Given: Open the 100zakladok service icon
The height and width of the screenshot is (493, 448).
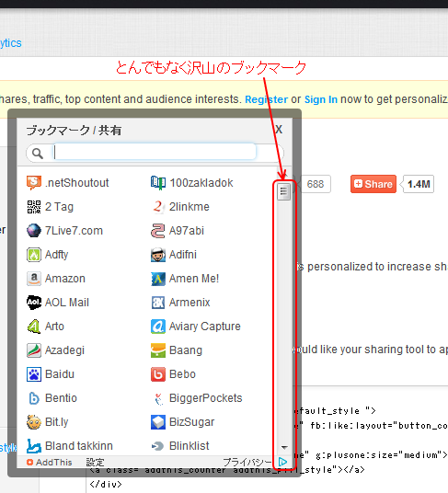Looking at the screenshot, I should point(158,183).
